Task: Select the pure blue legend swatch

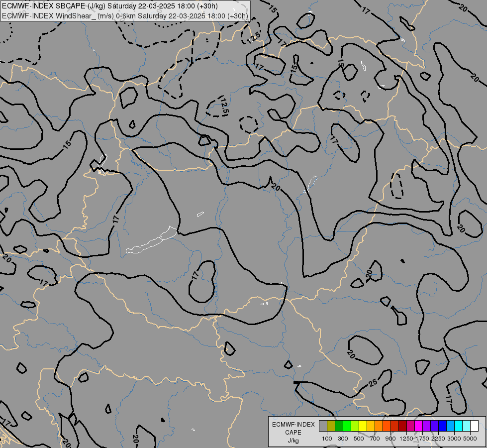Action: [443, 426]
